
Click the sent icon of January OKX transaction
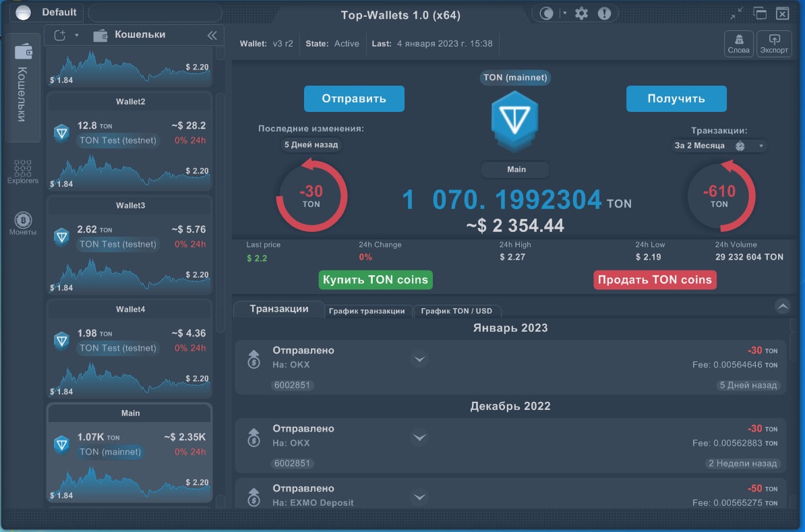pyautogui.click(x=254, y=359)
